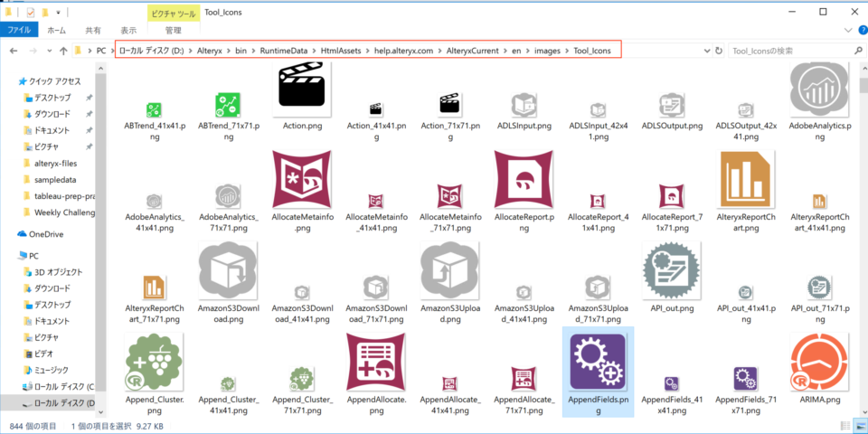Select the AppendAllocate_71x71.png file icon
The height and width of the screenshot is (434, 868).
pos(524,378)
